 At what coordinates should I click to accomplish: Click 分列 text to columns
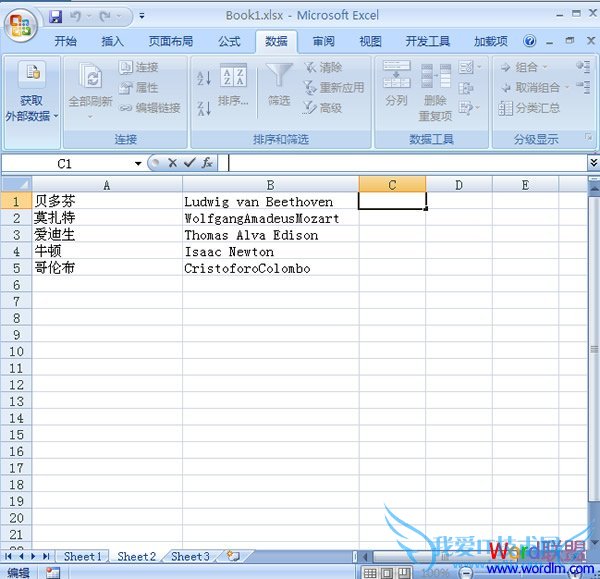[396, 83]
